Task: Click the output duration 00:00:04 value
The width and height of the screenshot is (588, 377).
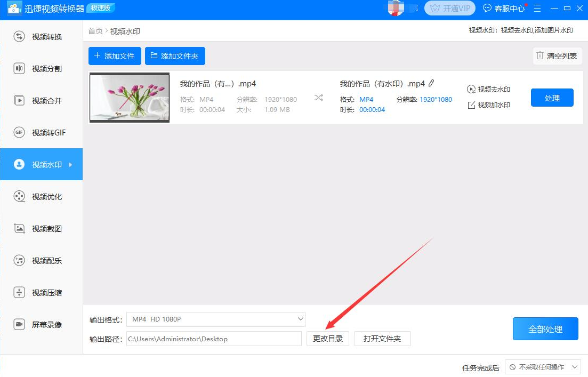Action: (x=372, y=109)
